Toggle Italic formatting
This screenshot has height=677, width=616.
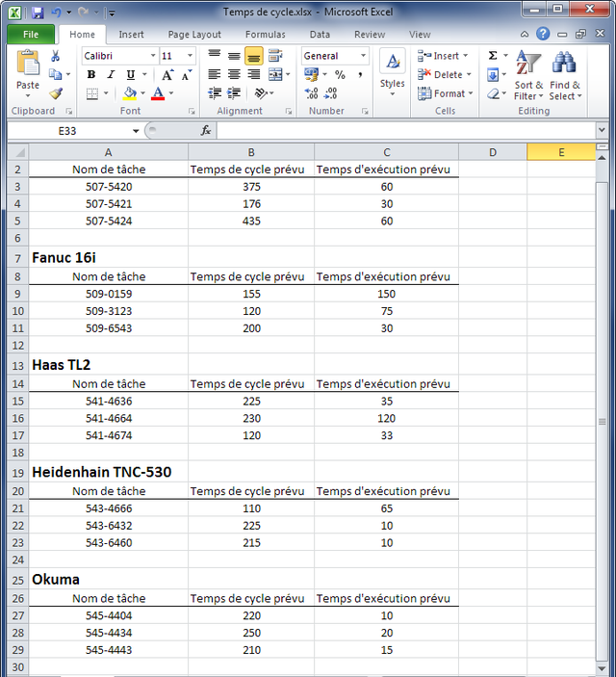[111, 75]
